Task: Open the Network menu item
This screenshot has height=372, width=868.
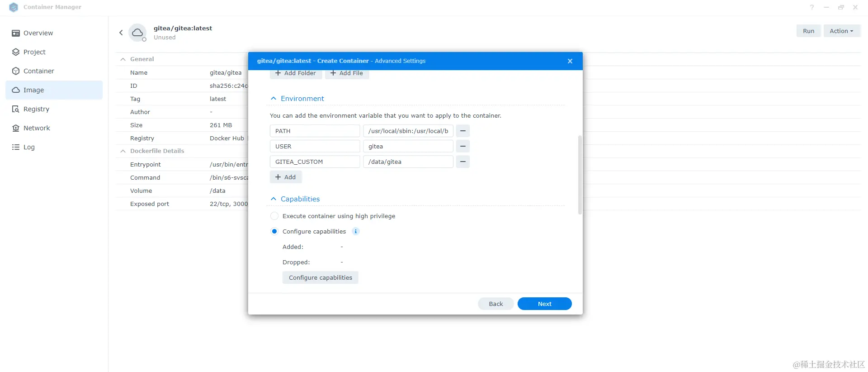Action: pos(54,128)
